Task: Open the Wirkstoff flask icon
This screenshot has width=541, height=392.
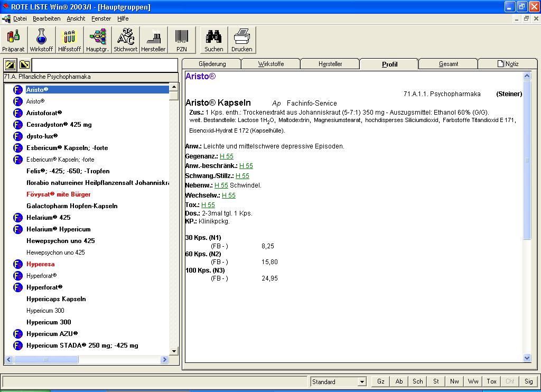Action: pos(41,40)
